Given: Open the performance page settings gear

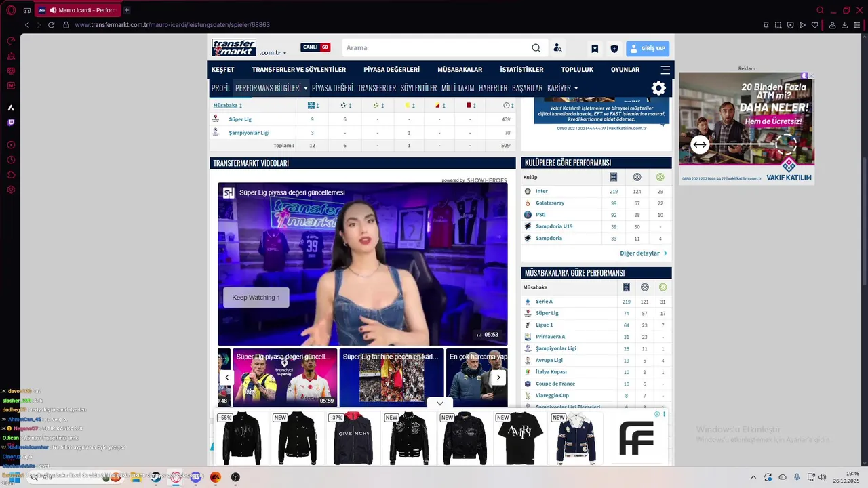Looking at the screenshot, I should click(x=658, y=88).
